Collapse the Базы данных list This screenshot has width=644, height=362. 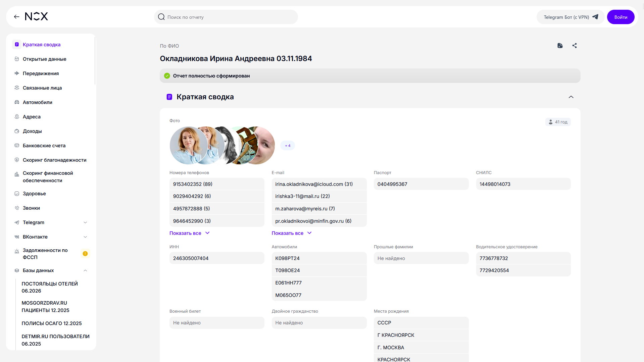coord(85,270)
